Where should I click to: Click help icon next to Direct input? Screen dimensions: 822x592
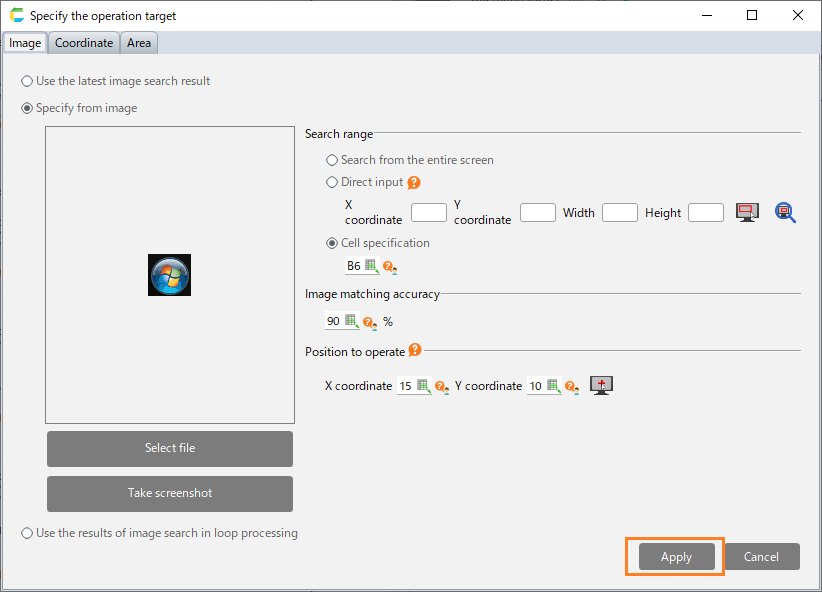tap(414, 183)
